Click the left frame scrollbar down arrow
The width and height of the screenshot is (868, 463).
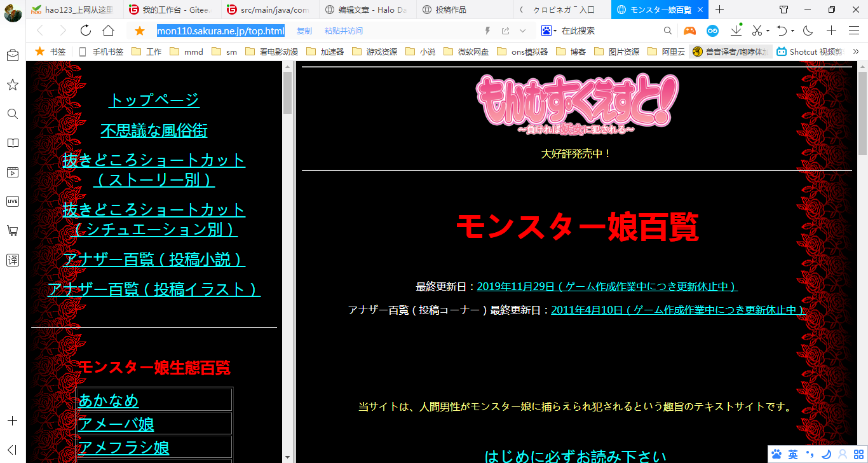pos(288,457)
